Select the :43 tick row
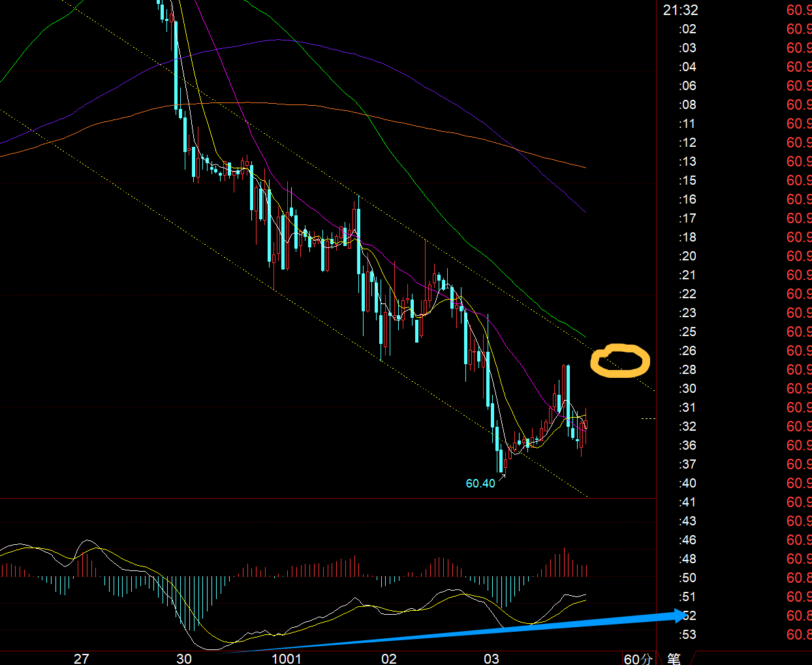The image size is (812, 665). pyautogui.click(x=734, y=521)
